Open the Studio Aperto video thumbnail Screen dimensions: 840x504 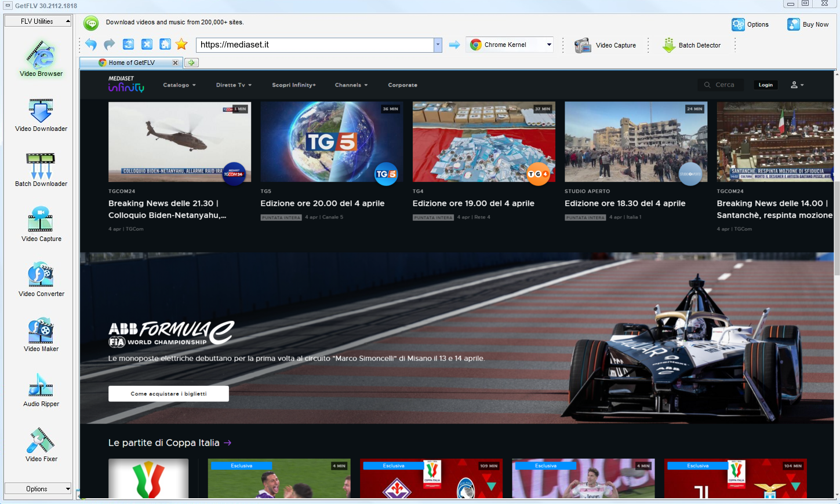(636, 142)
